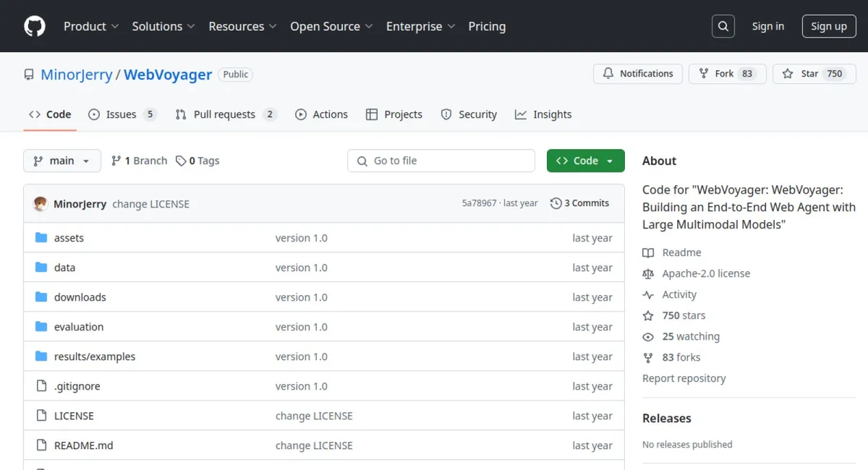Viewport: 868px width, 470px height.
Task: Switch to the Insights tab
Action: (543, 114)
